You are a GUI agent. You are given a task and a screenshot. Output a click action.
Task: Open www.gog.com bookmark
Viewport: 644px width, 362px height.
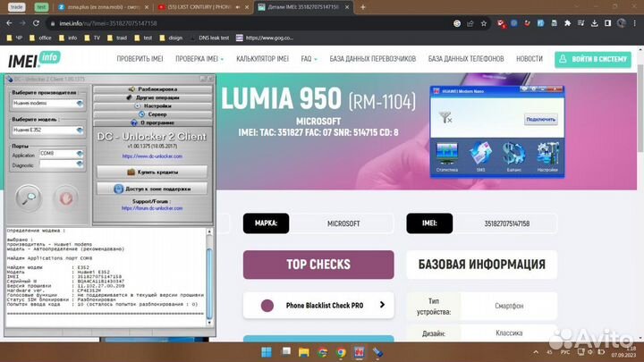click(265, 38)
